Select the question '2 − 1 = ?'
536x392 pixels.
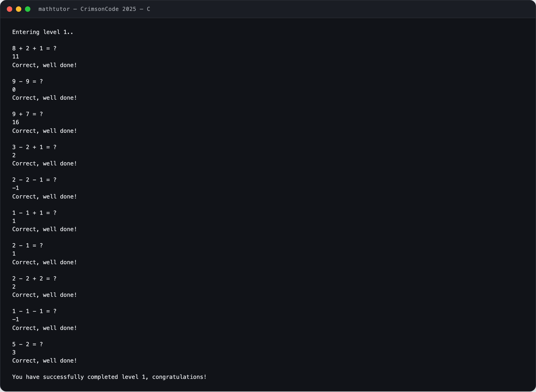[27, 246]
